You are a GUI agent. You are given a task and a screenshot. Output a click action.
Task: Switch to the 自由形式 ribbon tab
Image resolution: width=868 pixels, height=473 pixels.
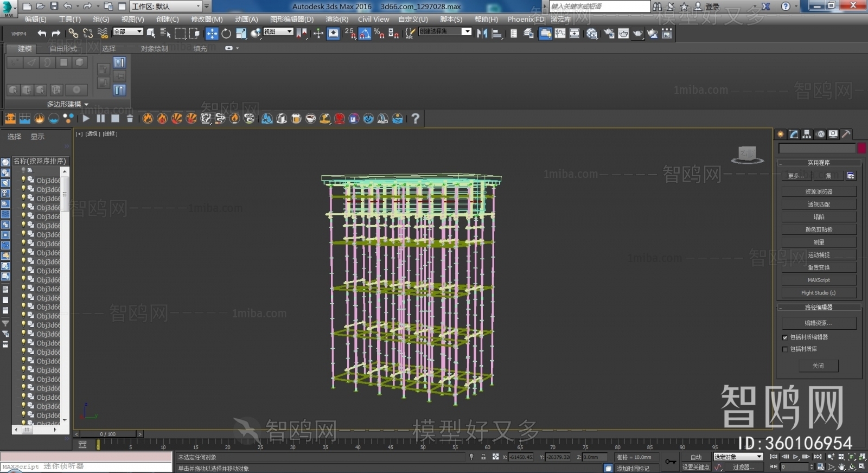[63, 48]
